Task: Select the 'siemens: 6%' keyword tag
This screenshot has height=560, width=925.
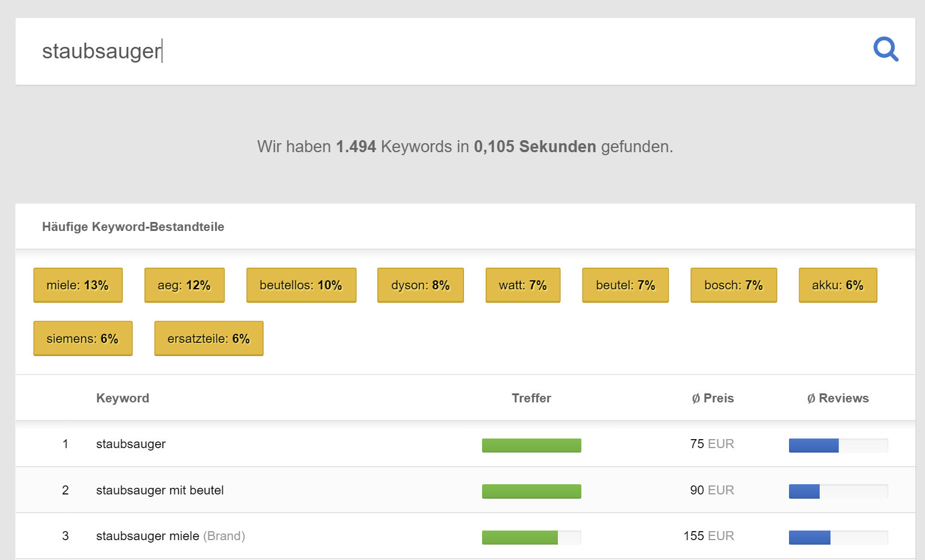Action: [x=82, y=339]
